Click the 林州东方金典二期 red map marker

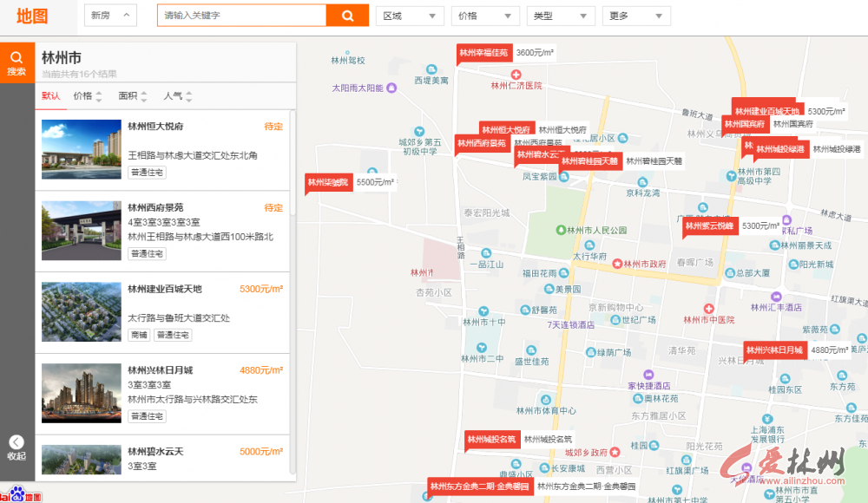pos(480,487)
